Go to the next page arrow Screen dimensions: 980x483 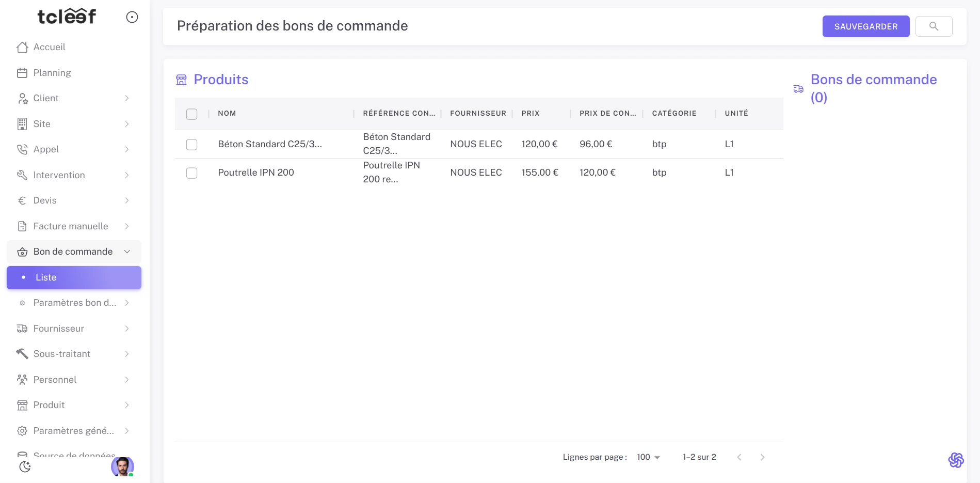762,457
